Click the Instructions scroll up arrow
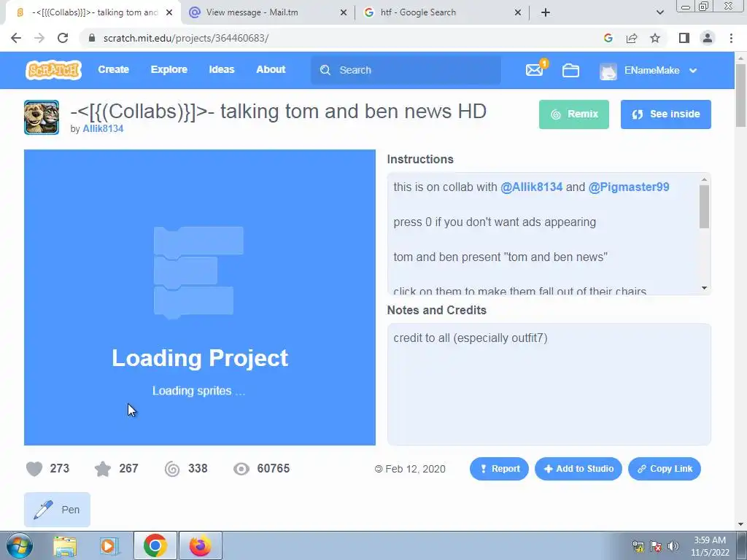The height and width of the screenshot is (560, 747). click(x=704, y=179)
